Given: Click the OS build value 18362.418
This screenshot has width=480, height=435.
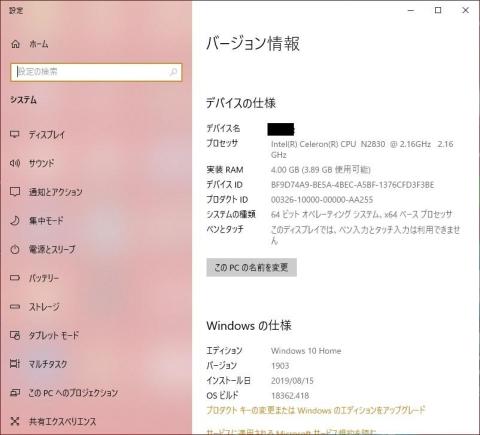Looking at the screenshot, I should (x=290, y=396).
